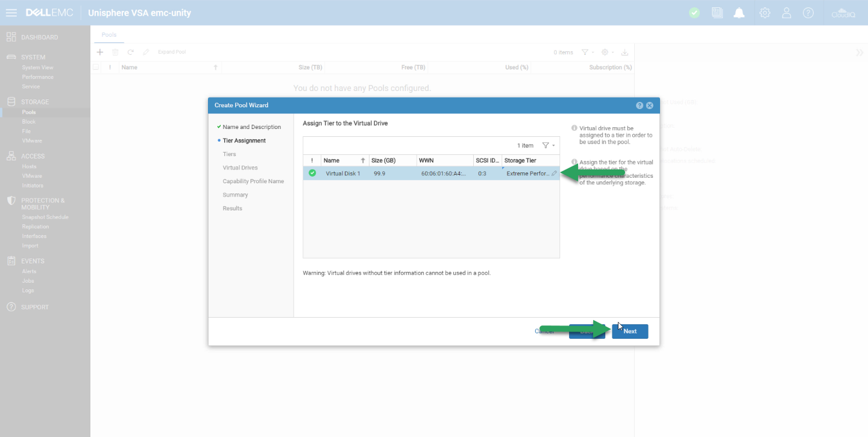Tick the select-all checkbox in Pools table
Viewport: 868px width, 437px height.
[x=96, y=68]
